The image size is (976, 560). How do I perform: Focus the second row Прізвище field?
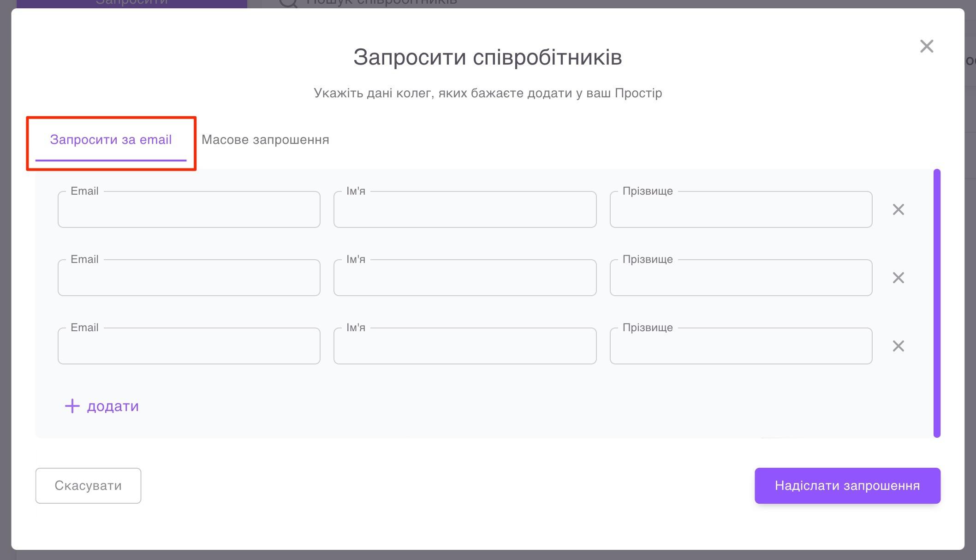click(740, 277)
